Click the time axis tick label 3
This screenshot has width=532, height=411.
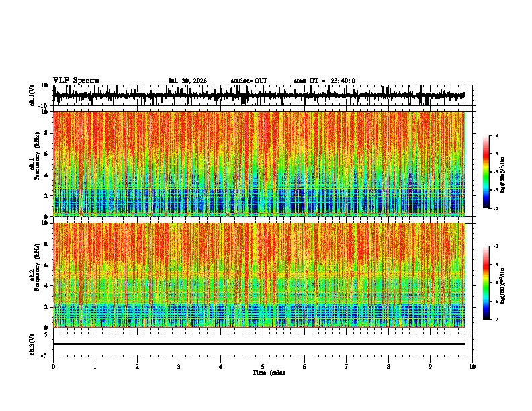179,367
